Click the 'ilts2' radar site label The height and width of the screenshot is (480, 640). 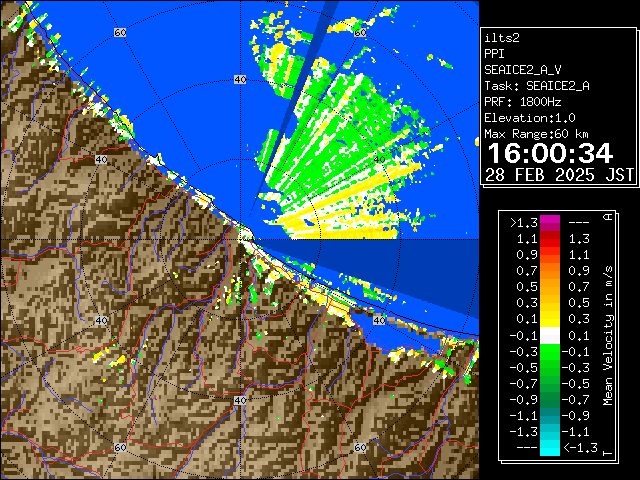click(x=502, y=38)
